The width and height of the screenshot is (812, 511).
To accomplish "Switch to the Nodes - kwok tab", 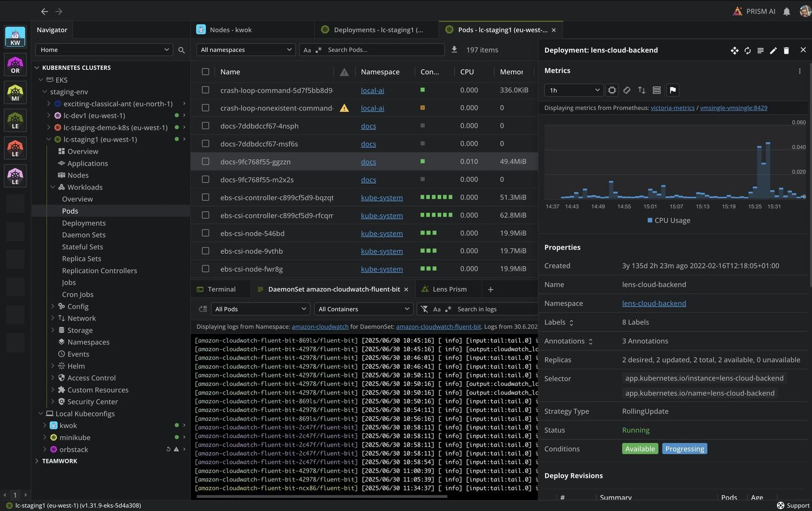I will [x=231, y=30].
